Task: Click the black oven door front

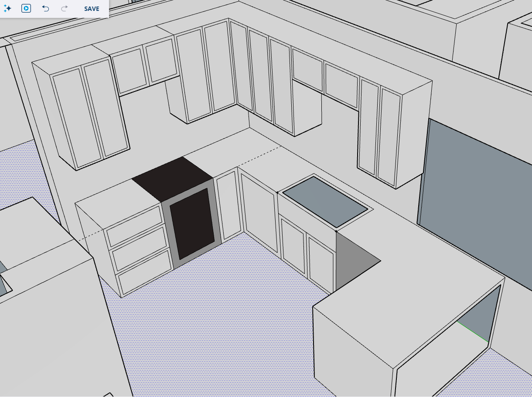Action: [192, 223]
